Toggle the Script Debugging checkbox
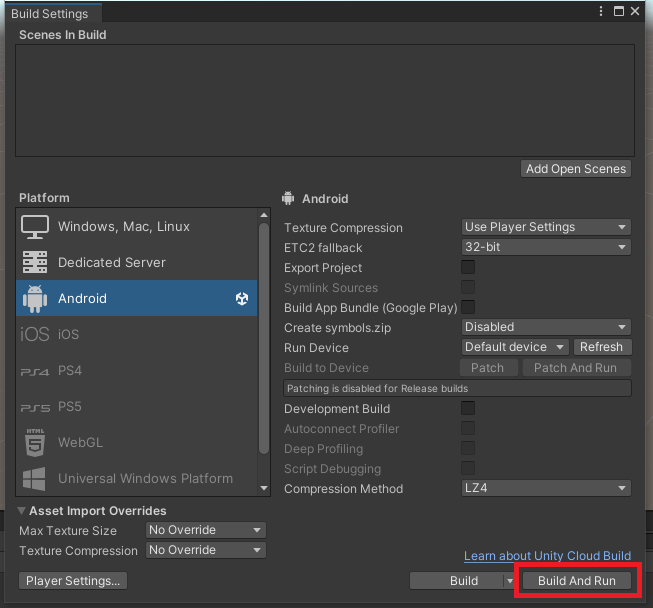 tap(468, 468)
